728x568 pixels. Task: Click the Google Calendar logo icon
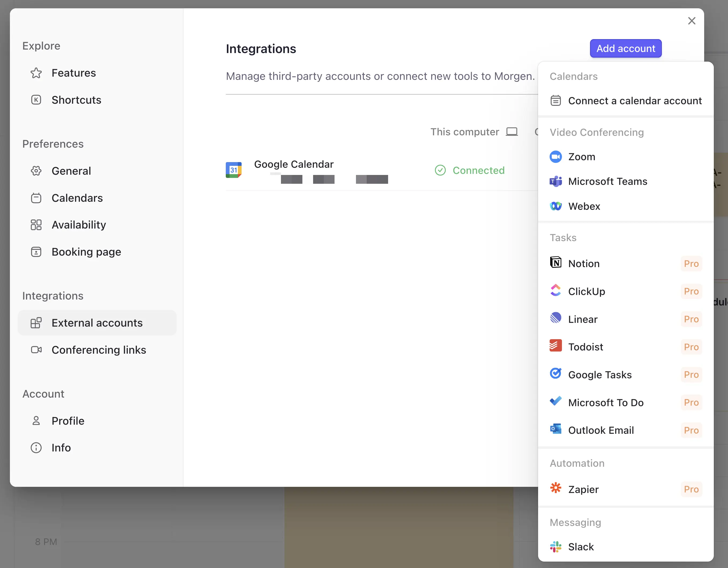pyautogui.click(x=234, y=170)
